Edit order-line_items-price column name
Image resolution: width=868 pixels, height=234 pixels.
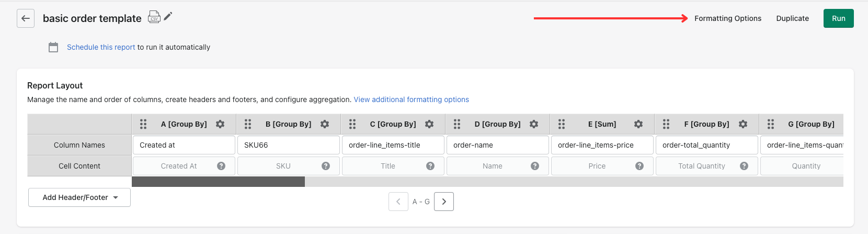point(602,145)
